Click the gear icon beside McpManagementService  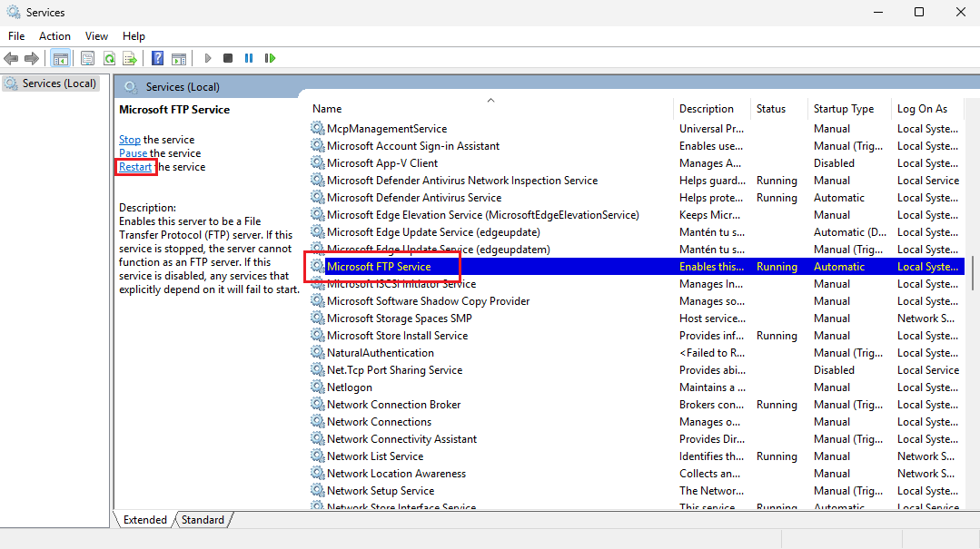tap(318, 128)
